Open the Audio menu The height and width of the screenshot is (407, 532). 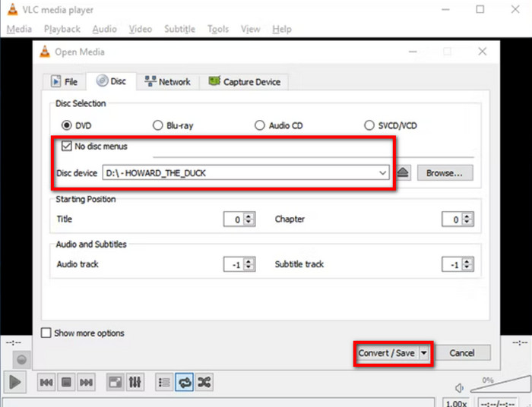coord(105,29)
